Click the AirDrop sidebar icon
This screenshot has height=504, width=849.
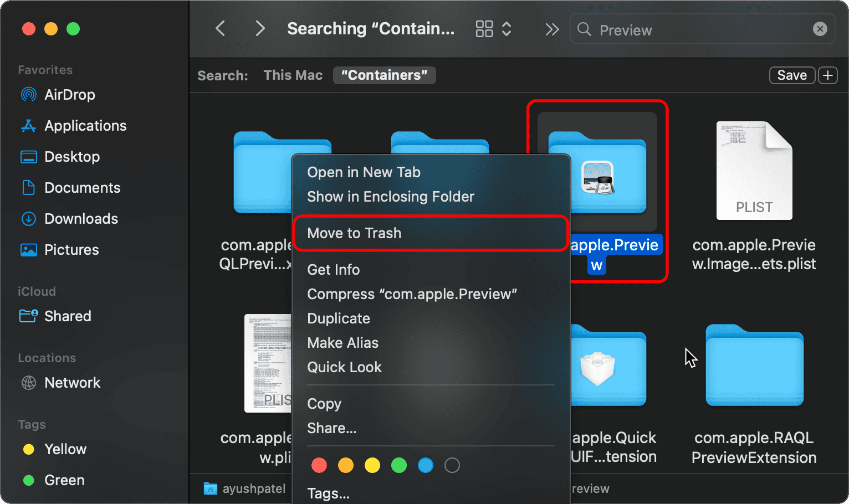pos(28,95)
